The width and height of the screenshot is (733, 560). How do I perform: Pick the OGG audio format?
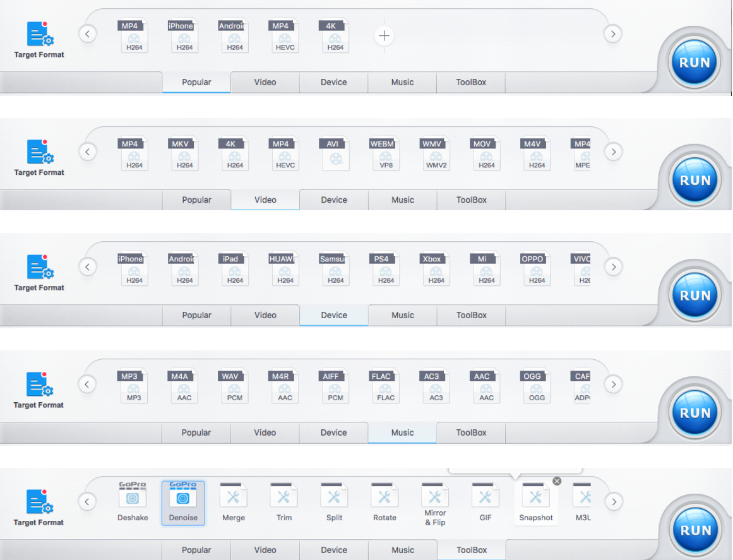(x=536, y=386)
